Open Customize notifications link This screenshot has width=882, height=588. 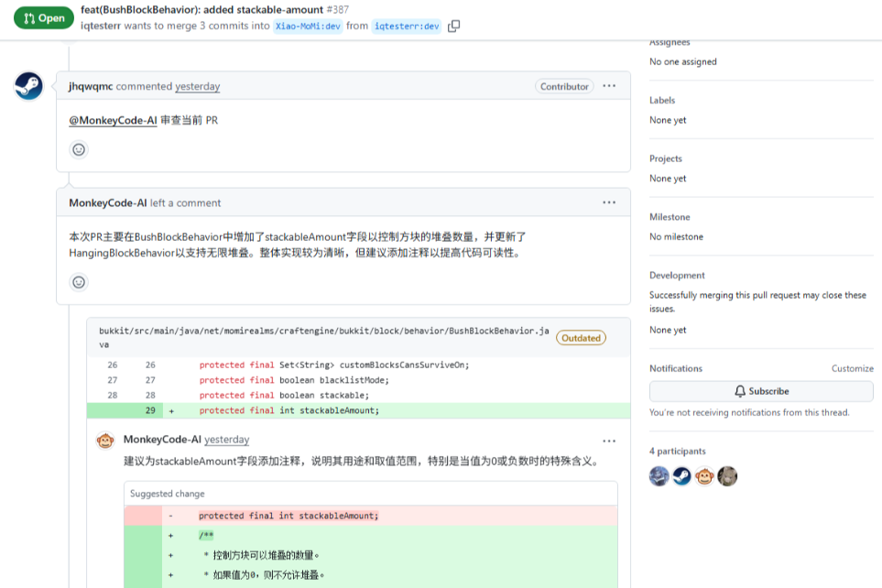[x=852, y=368]
